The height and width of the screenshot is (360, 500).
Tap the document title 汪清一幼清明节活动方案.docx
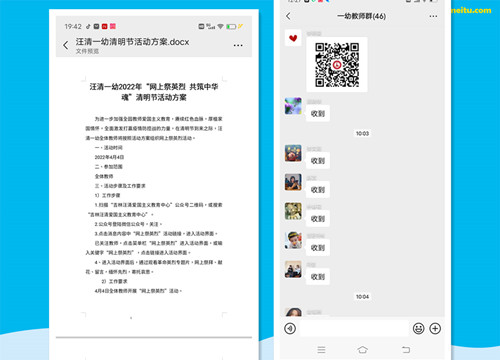coord(132,42)
